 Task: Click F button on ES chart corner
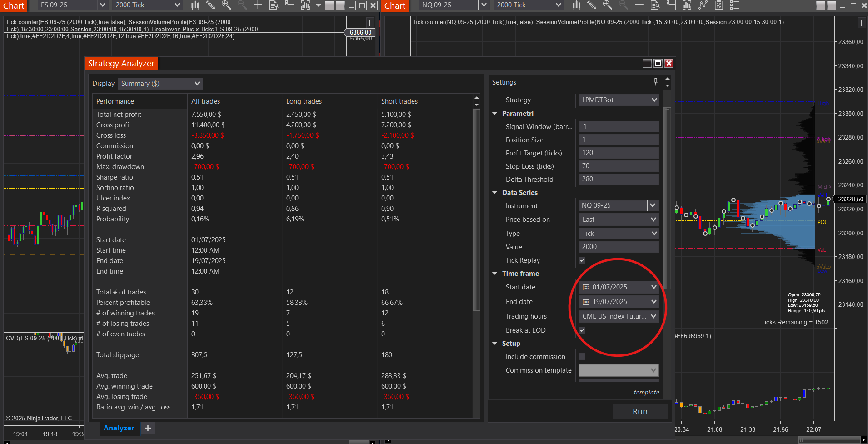pyautogui.click(x=370, y=23)
